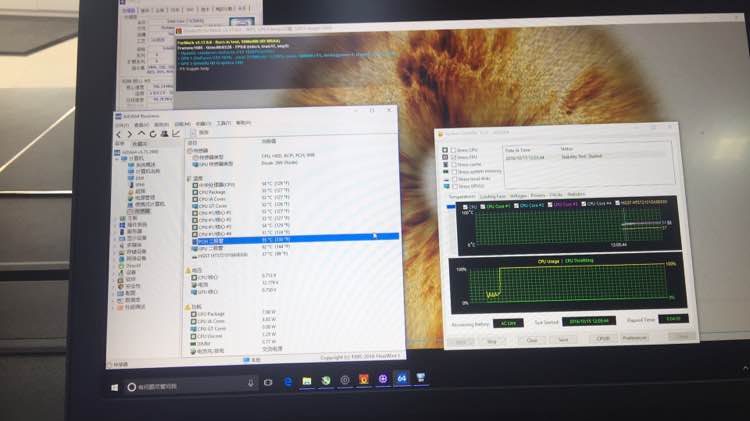Open File Explorer from the taskbar
Screen dimensions: 750x421
[307, 381]
